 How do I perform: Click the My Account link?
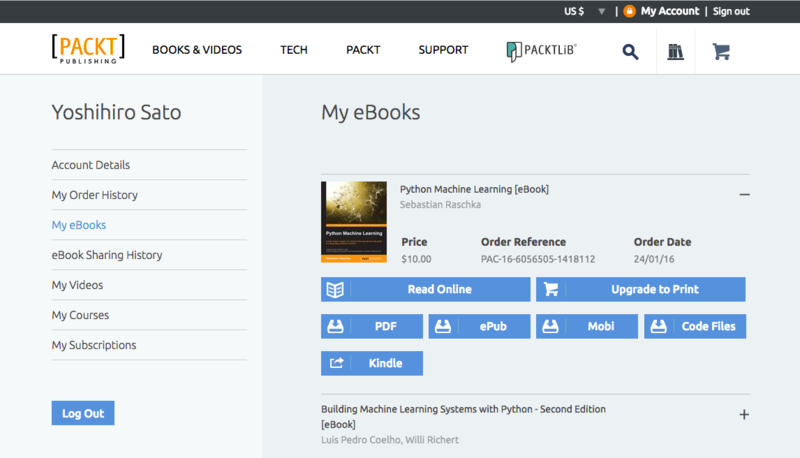point(670,11)
